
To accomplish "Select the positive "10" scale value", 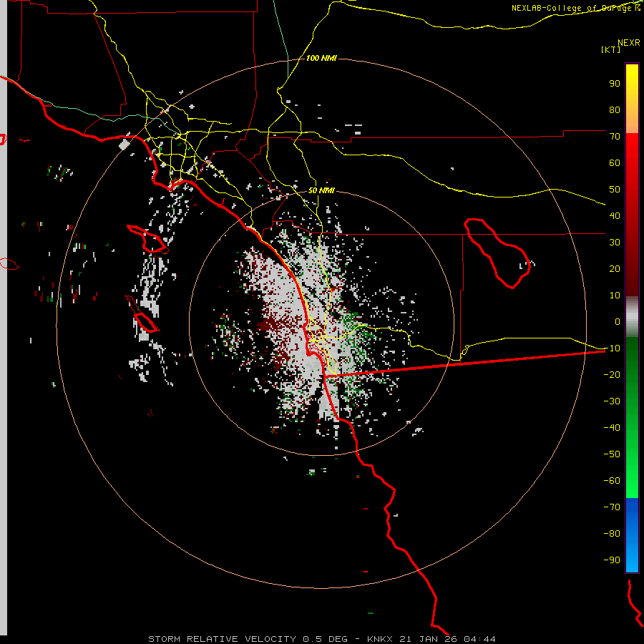I will coord(615,296).
